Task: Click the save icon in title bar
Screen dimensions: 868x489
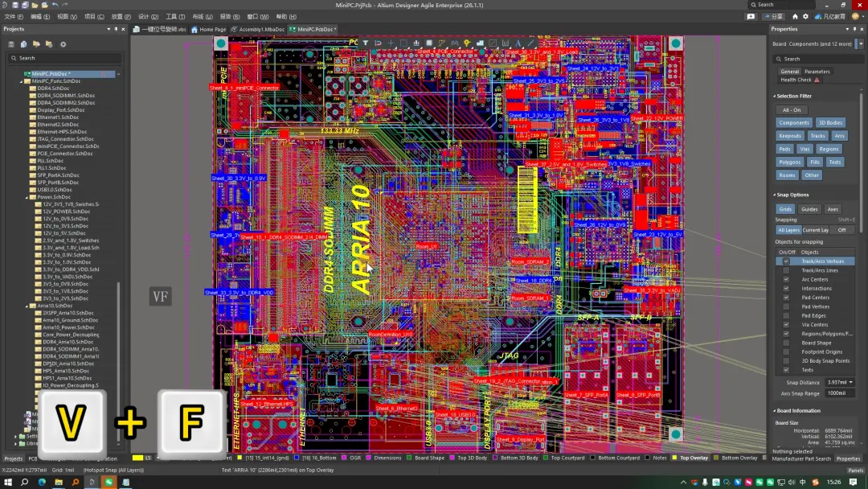Action: [x=15, y=5]
